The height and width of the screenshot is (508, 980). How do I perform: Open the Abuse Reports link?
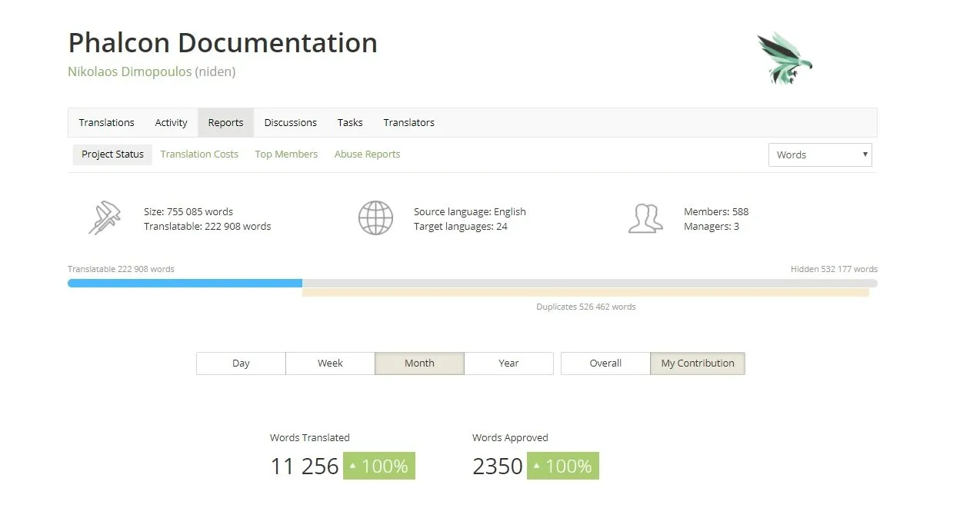tap(367, 154)
